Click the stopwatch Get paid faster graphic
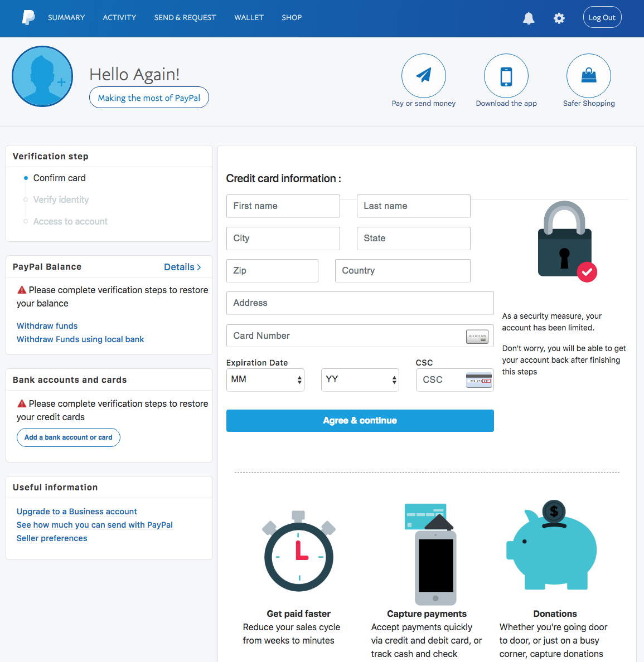The image size is (644, 662). [x=299, y=551]
